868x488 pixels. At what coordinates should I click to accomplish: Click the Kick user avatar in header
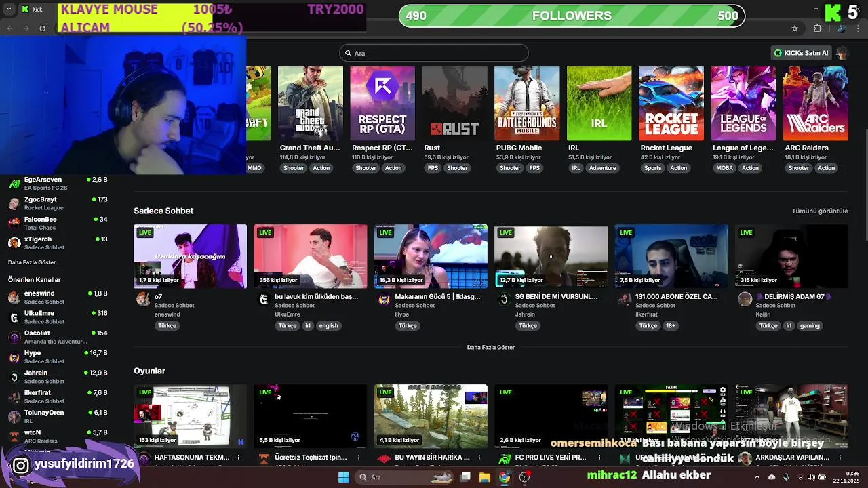click(842, 53)
